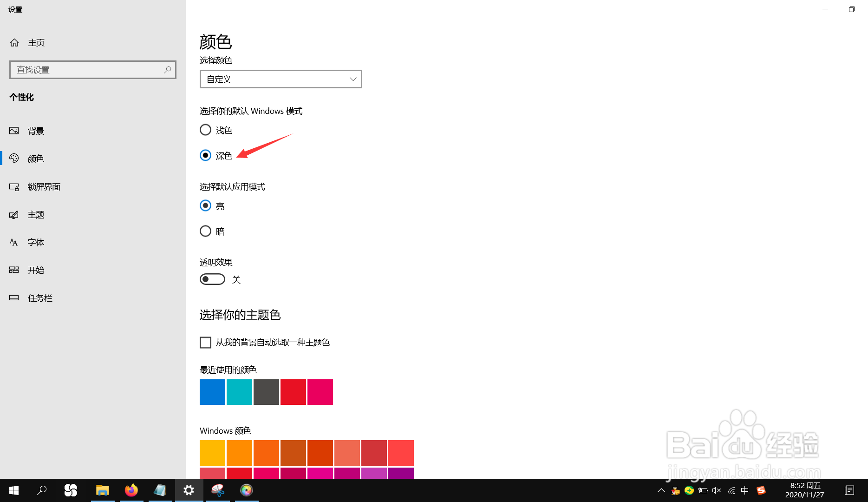Pick the blue recently used color

pos(212,392)
